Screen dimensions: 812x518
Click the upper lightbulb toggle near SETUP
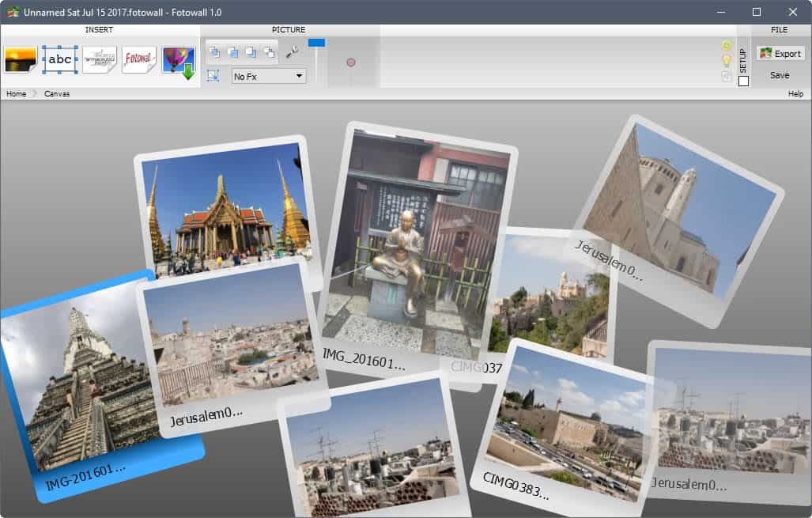pos(726,45)
